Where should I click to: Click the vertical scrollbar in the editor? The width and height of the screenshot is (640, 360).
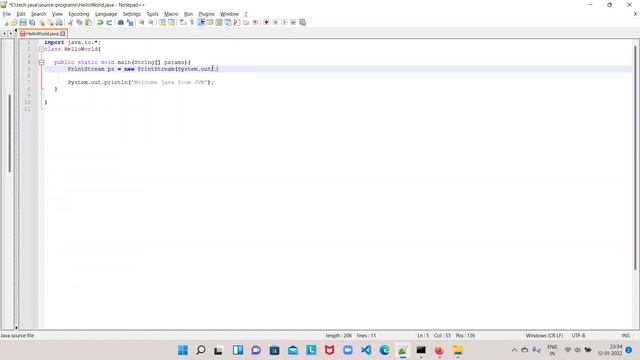click(x=635, y=157)
